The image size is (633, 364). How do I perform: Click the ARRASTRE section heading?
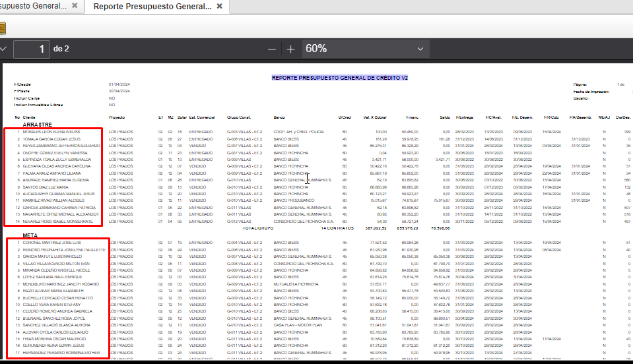[x=37, y=124]
